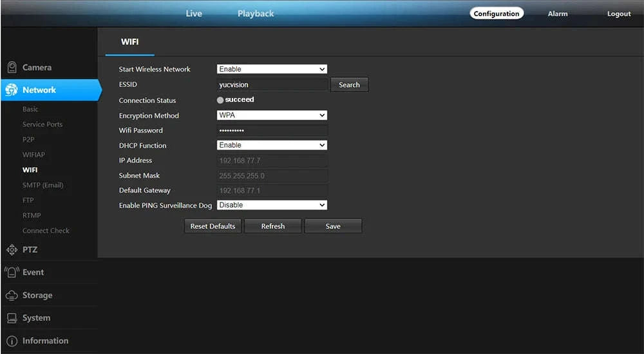Expand the Encryption Method dropdown

tap(272, 115)
